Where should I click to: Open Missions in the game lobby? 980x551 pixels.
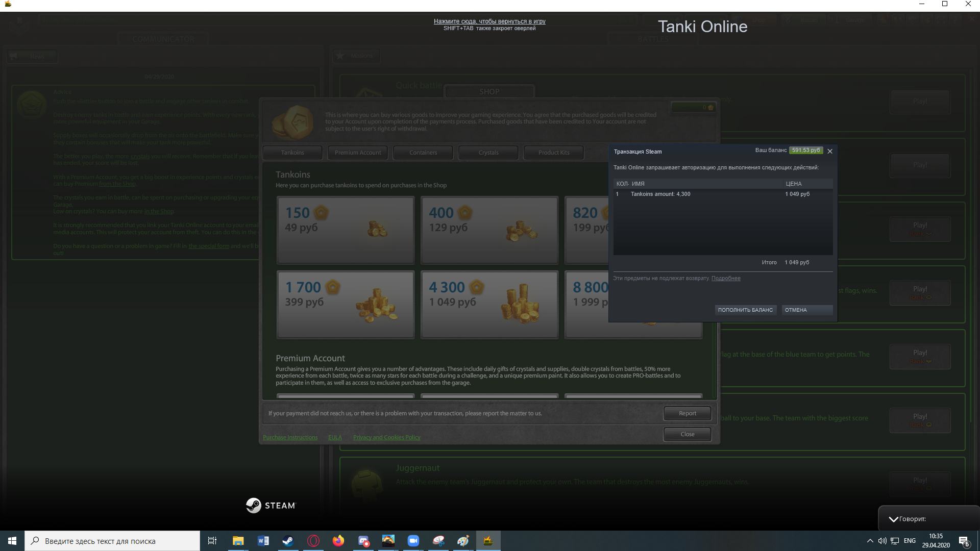tap(356, 56)
